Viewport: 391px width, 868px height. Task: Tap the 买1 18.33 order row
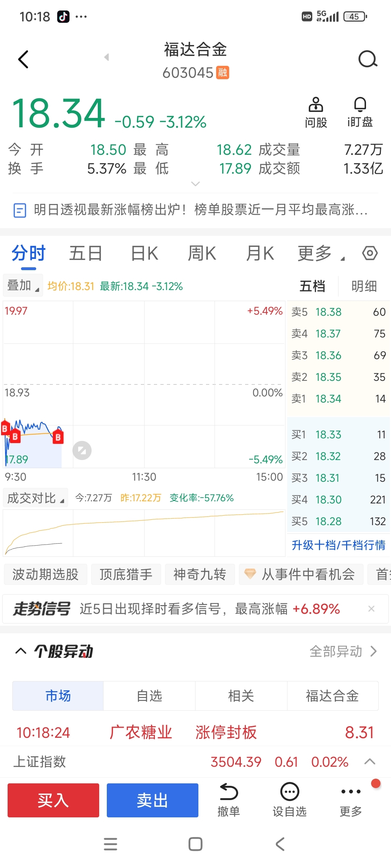pyautogui.click(x=339, y=434)
